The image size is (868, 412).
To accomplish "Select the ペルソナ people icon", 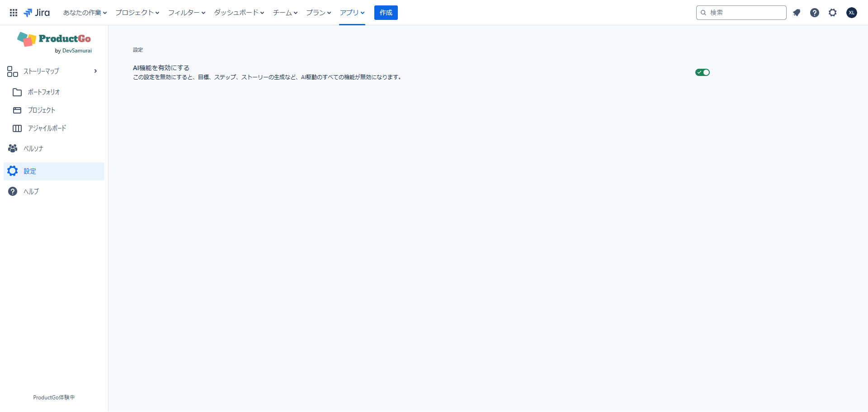I will point(12,148).
